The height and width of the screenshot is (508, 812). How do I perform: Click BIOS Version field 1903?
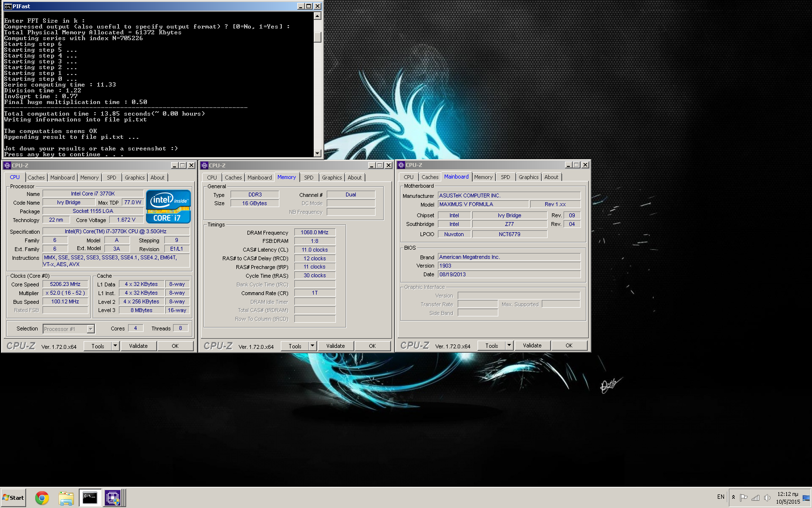tap(509, 266)
